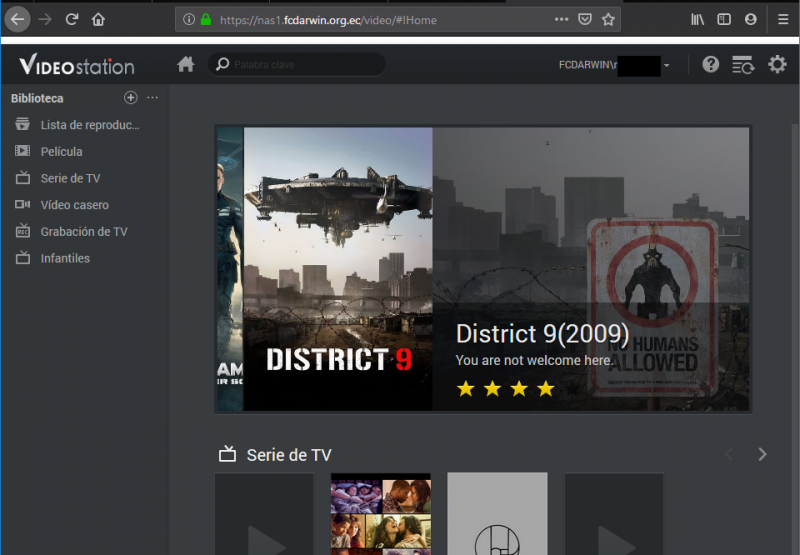Image resolution: width=800 pixels, height=555 pixels.
Task: Select the Infantiles library
Action: (x=84, y=258)
